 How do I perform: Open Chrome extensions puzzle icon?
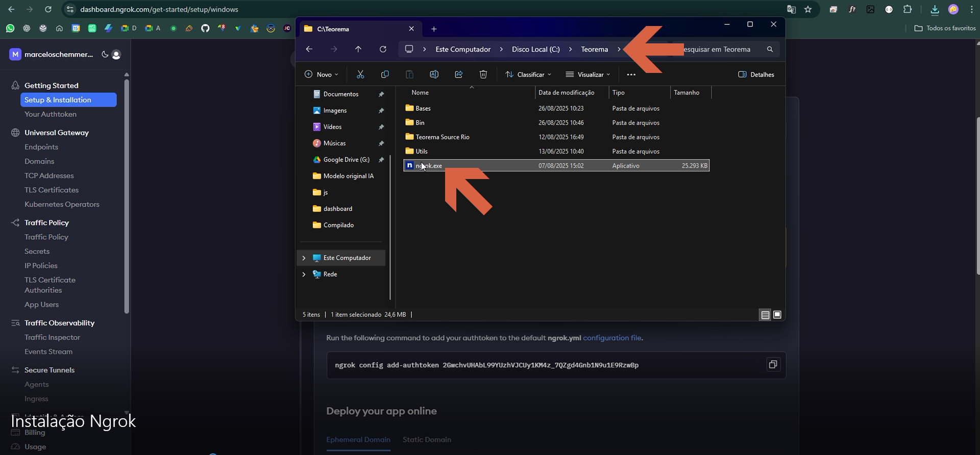pos(907,9)
